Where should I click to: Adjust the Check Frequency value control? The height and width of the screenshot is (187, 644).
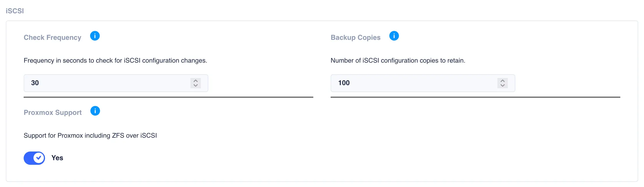(196, 83)
